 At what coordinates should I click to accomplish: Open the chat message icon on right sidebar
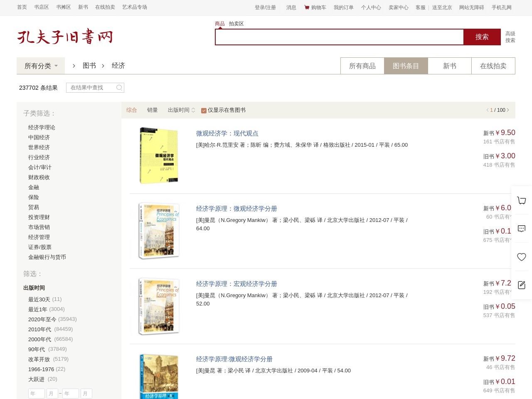click(522, 229)
